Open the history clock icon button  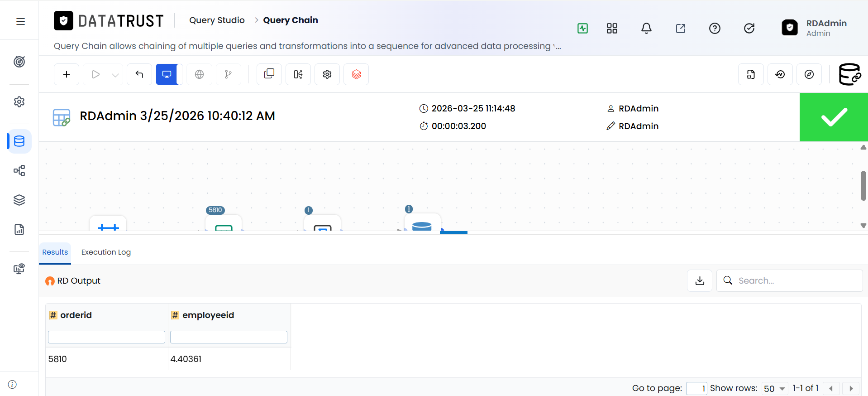click(x=780, y=74)
